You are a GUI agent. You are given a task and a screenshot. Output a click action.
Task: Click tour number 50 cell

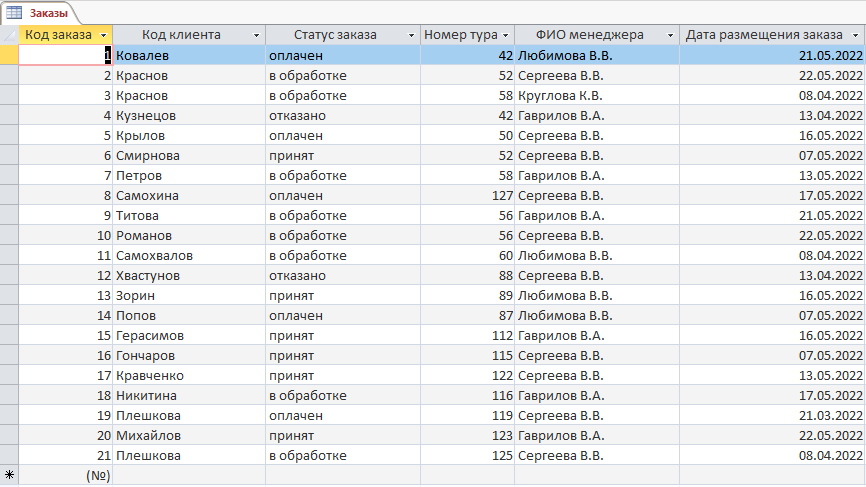[467, 135]
